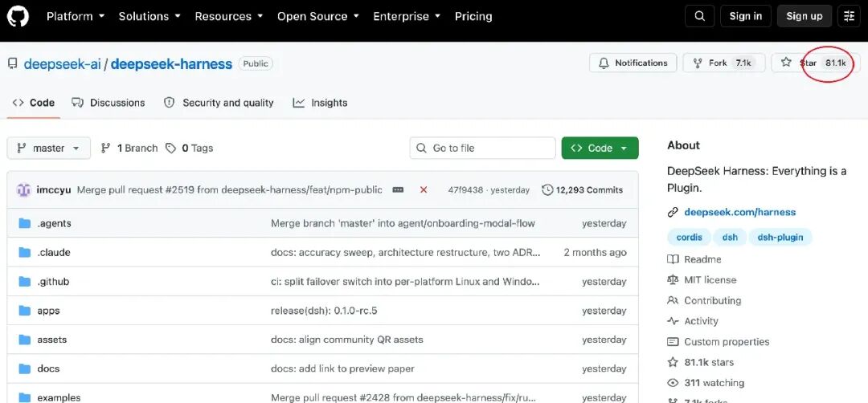Open imccyu author name link
This screenshot has width=868, height=403.
tap(54, 189)
